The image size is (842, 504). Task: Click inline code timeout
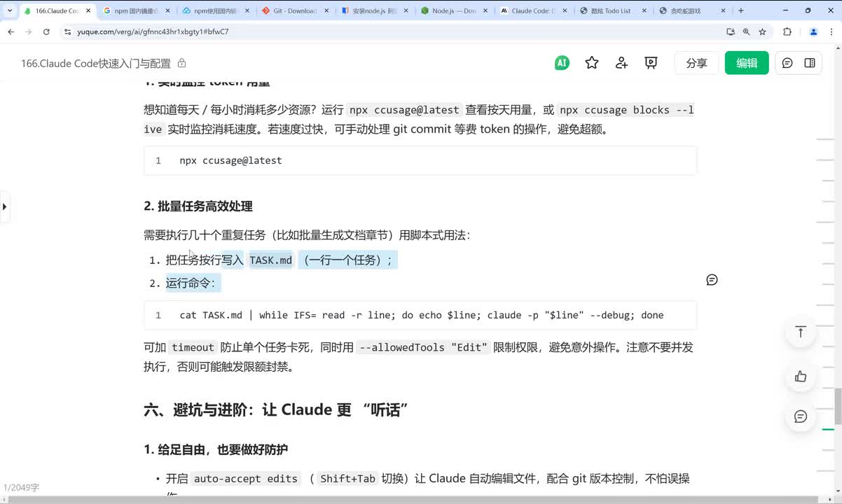pyautogui.click(x=193, y=347)
